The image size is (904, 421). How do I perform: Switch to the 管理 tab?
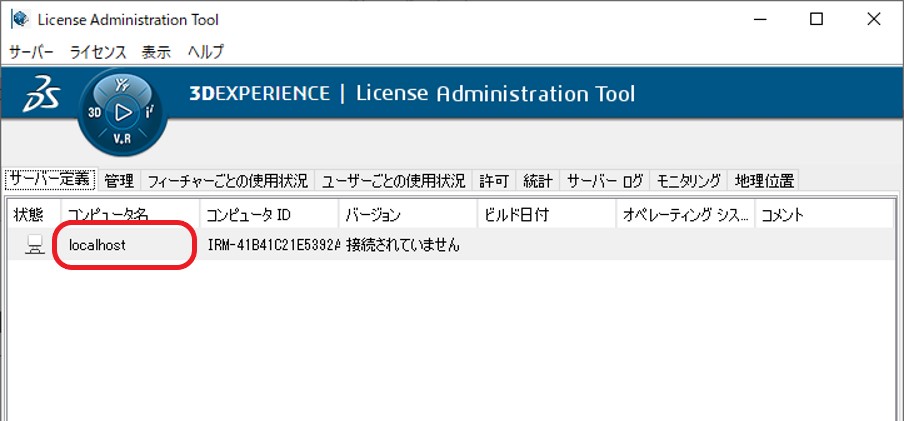coord(119,181)
